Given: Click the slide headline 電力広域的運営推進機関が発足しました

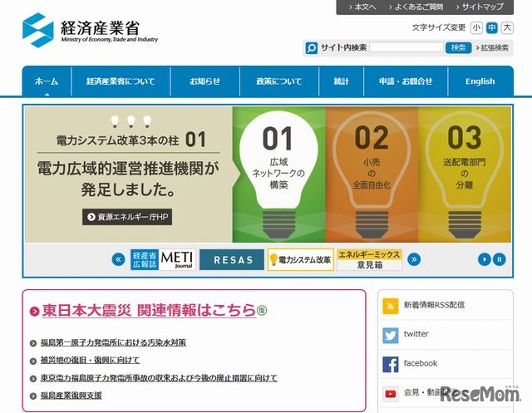Looking at the screenshot, I should click(128, 179).
